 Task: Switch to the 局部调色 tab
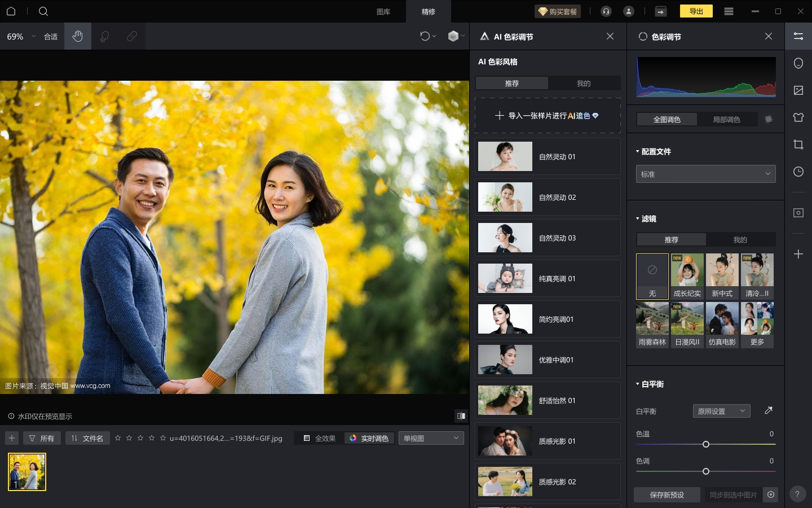click(x=727, y=119)
